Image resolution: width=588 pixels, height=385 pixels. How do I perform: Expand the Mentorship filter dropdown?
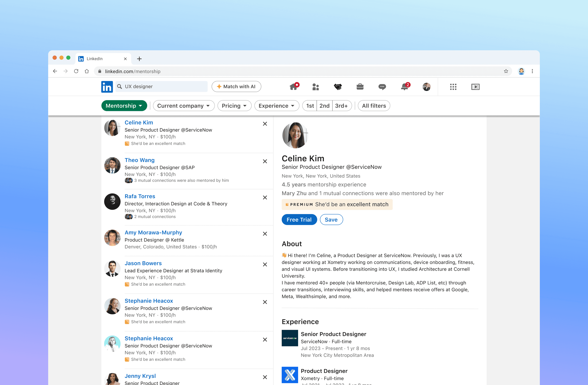tap(124, 106)
